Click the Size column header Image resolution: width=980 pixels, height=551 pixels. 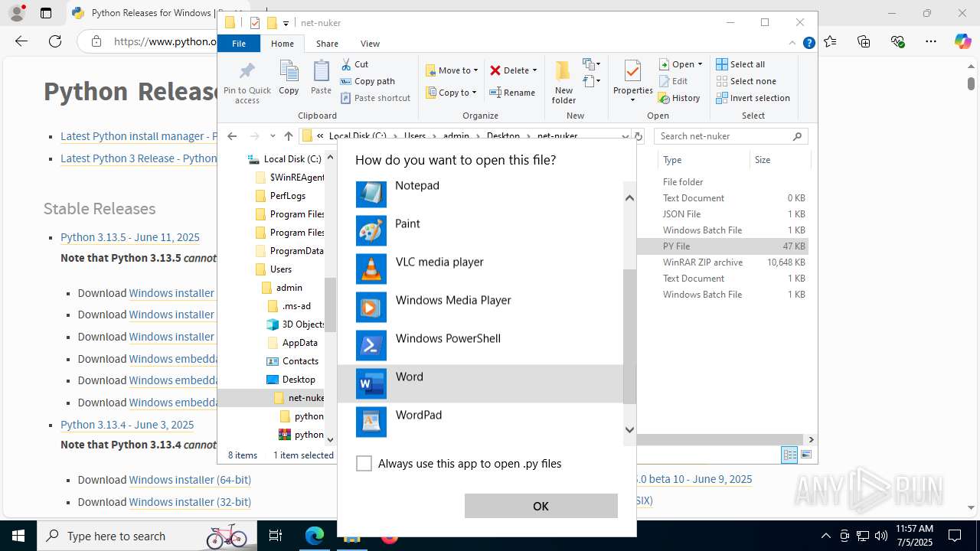coord(779,160)
